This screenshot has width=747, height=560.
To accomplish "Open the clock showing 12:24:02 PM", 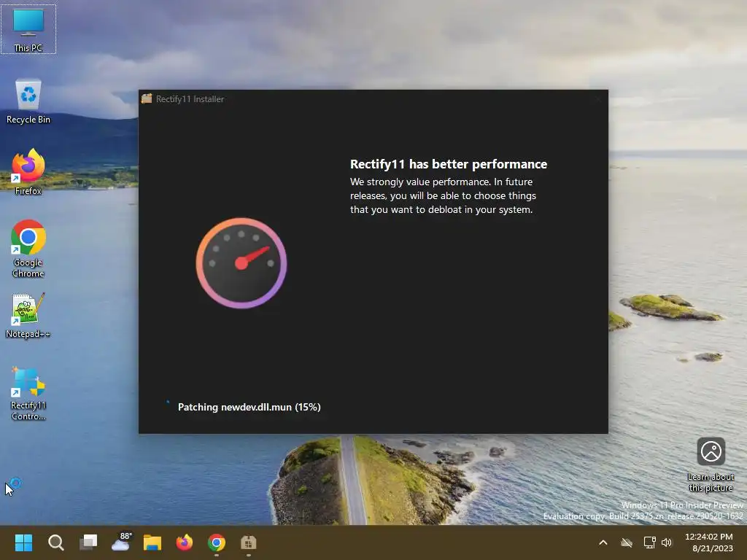I will point(708,537).
